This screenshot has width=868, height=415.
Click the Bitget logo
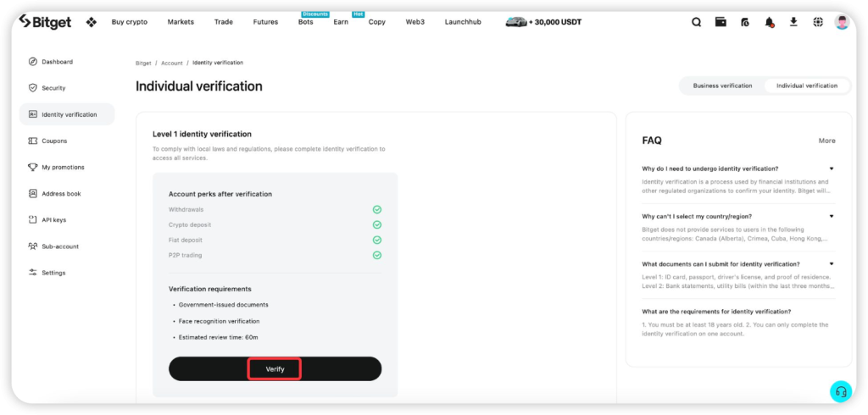point(45,22)
